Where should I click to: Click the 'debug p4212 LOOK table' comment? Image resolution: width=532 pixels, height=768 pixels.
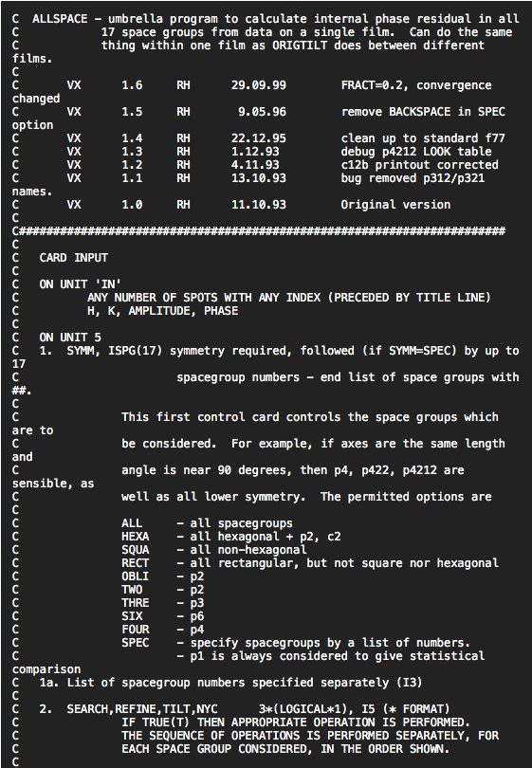click(416, 152)
